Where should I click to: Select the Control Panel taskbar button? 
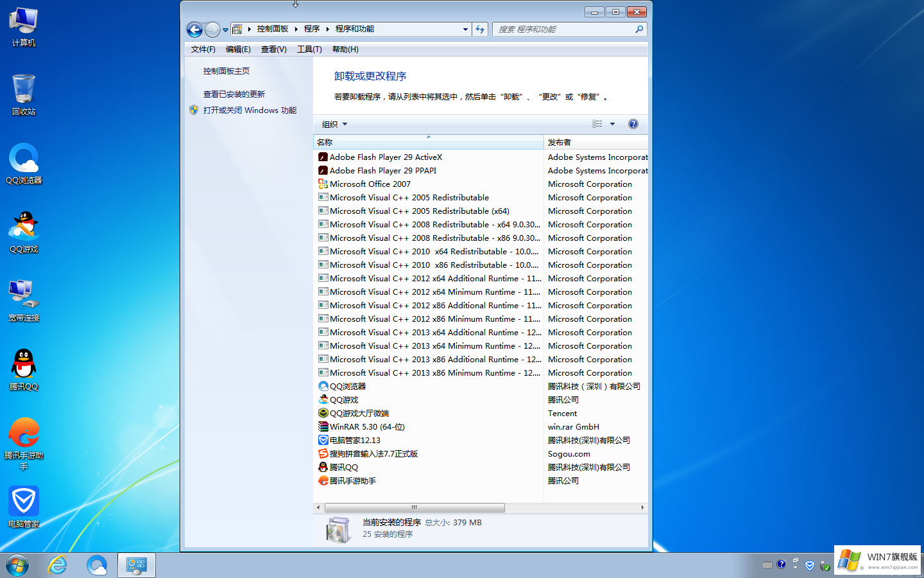[x=137, y=565]
